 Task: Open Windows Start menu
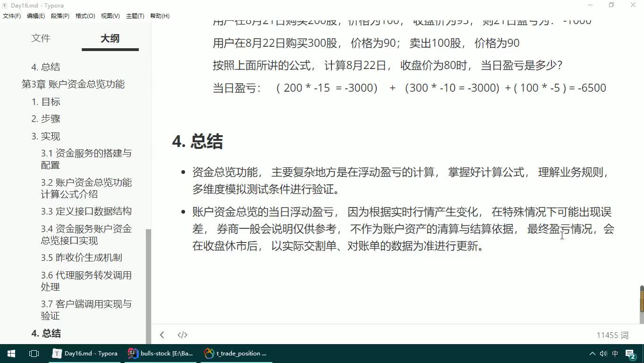point(11,353)
